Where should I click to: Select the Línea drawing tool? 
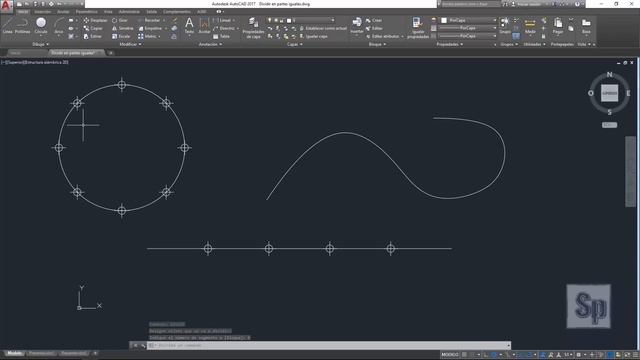tap(7, 25)
